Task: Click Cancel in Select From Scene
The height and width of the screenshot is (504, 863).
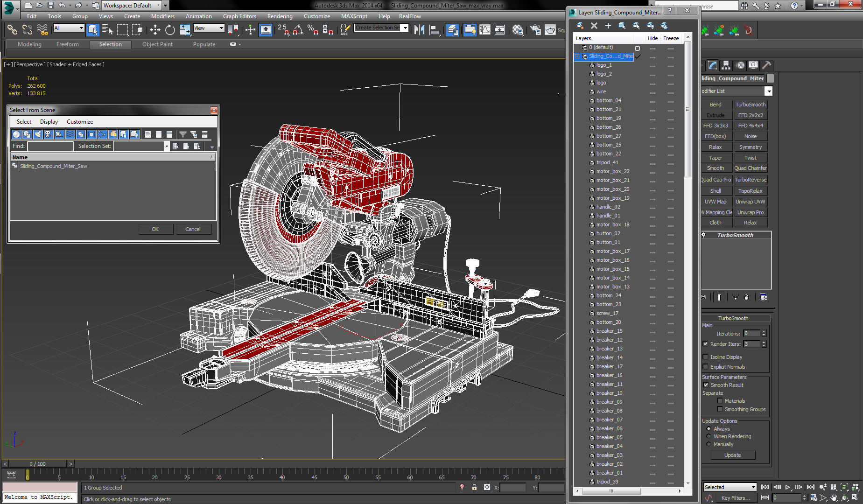Action: point(193,229)
